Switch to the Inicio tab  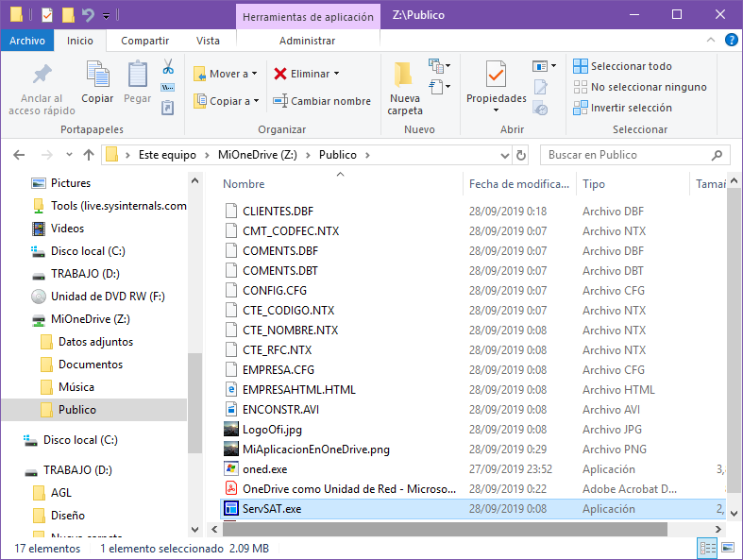pos(80,41)
